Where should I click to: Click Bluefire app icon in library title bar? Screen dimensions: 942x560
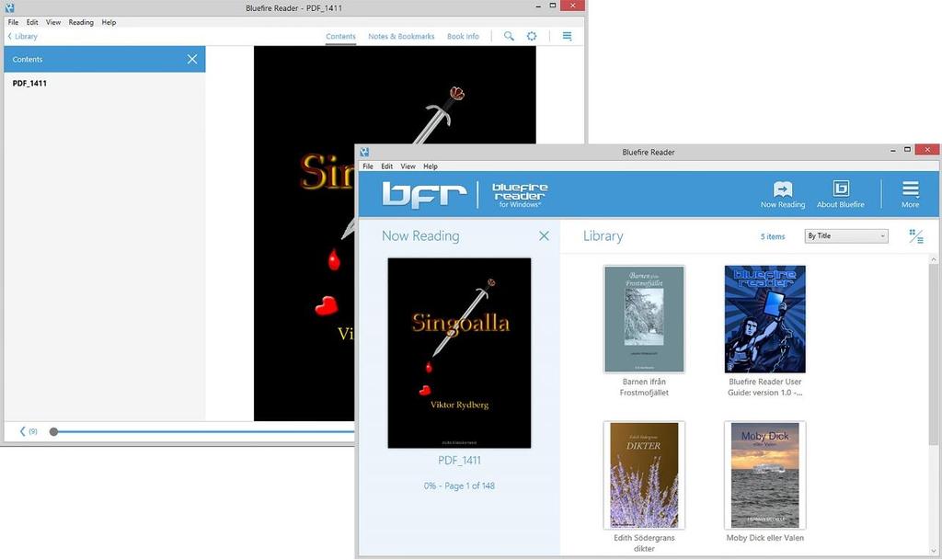pyautogui.click(x=364, y=152)
